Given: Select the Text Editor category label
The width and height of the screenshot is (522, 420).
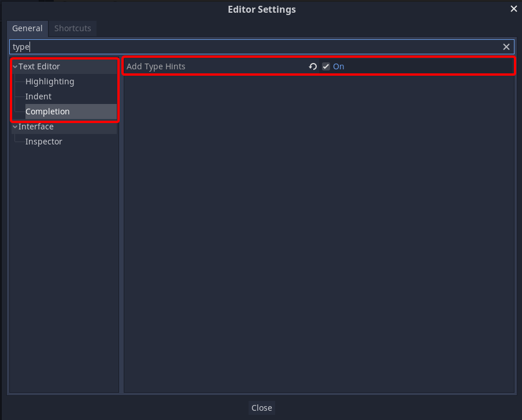Looking at the screenshot, I should tap(39, 66).
